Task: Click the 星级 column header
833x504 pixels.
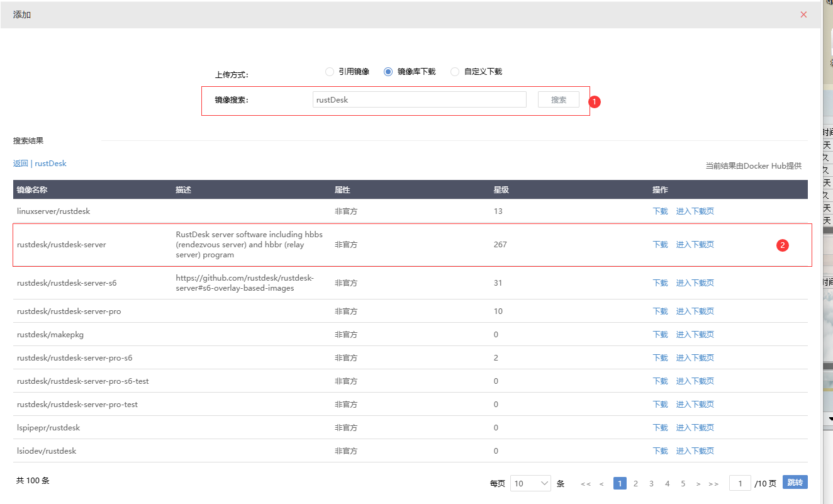Action: [x=501, y=190]
